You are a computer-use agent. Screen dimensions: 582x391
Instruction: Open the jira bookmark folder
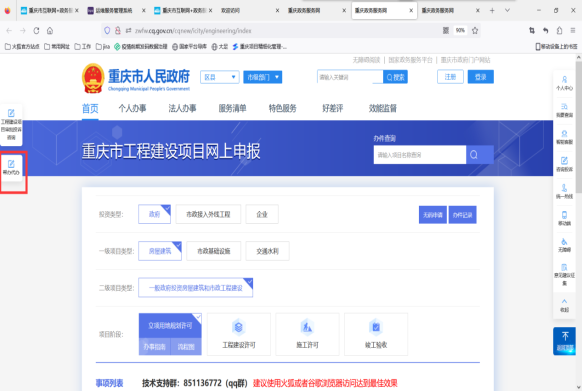102,47
